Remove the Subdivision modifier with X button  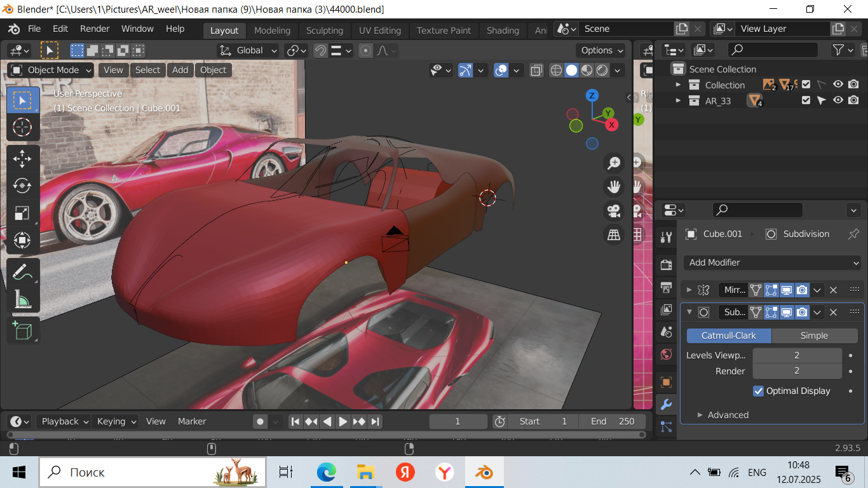pos(834,312)
